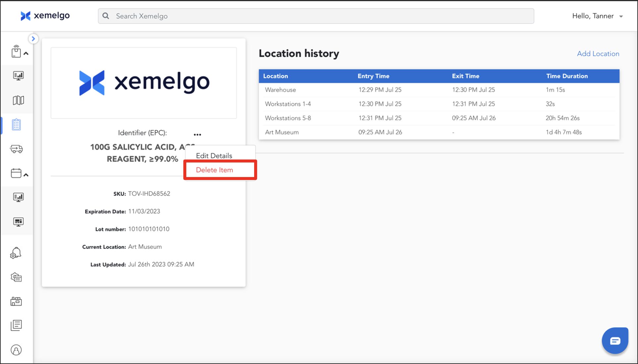Click the three-dot item options icon
The width and height of the screenshot is (638, 364).
[198, 134]
